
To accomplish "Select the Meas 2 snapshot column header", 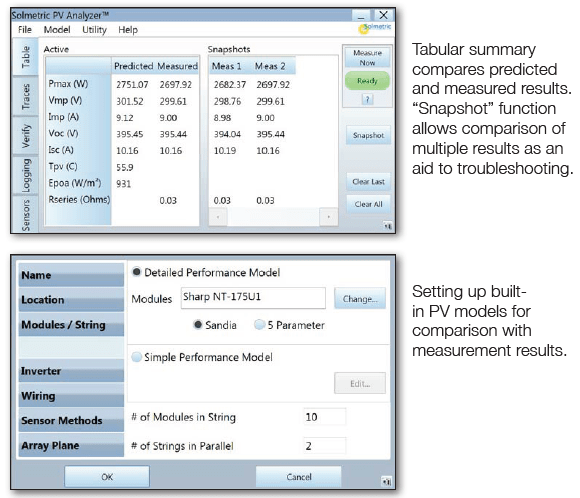I will tap(270, 66).
